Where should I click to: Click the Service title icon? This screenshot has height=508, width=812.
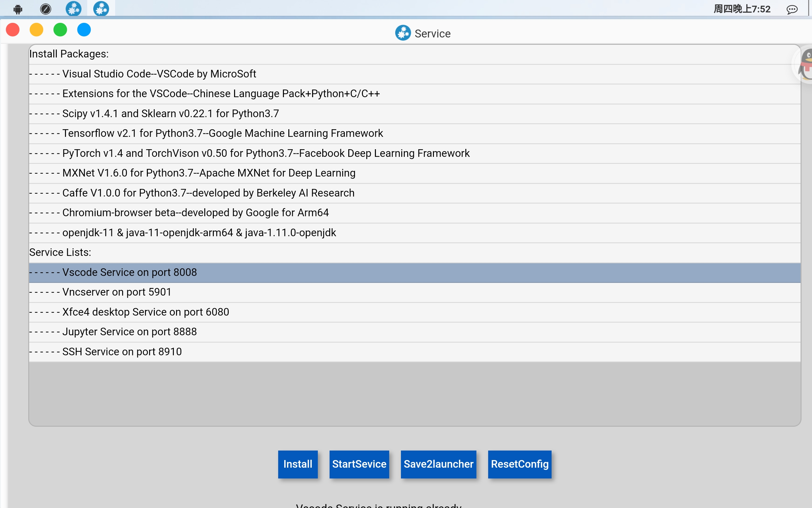pos(403,33)
